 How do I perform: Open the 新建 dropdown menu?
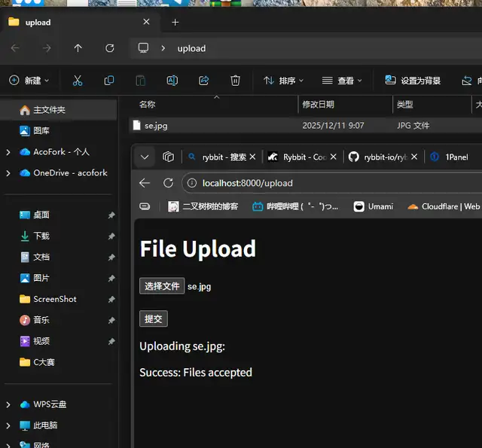click(x=29, y=81)
